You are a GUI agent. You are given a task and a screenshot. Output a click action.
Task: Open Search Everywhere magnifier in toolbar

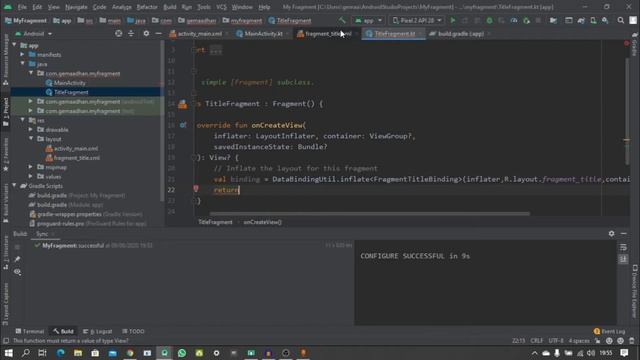click(x=620, y=20)
